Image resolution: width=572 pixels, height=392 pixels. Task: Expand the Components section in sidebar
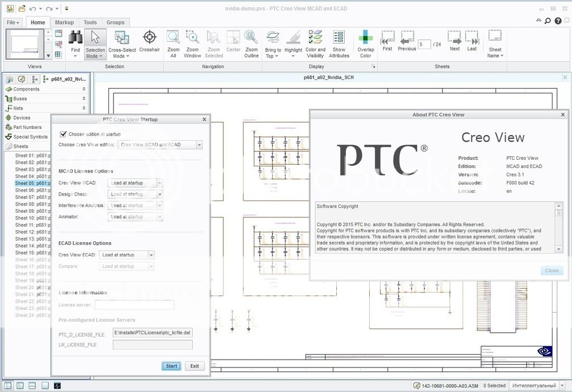click(x=84, y=89)
